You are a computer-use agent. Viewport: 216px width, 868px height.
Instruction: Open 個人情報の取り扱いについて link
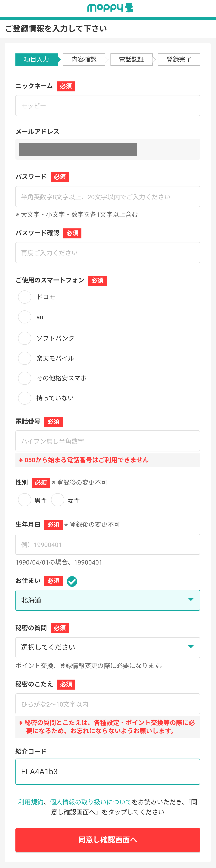click(x=90, y=802)
